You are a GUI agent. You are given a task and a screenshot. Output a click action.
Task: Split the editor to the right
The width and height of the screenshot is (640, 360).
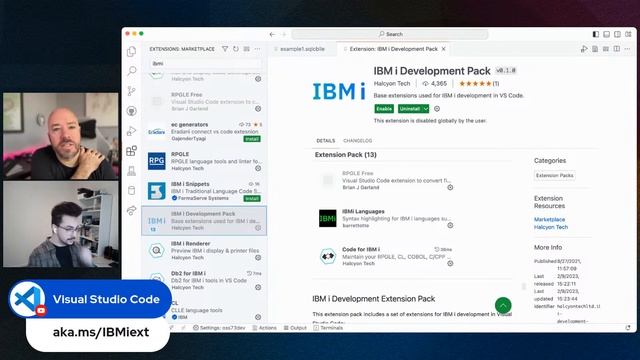click(617, 49)
